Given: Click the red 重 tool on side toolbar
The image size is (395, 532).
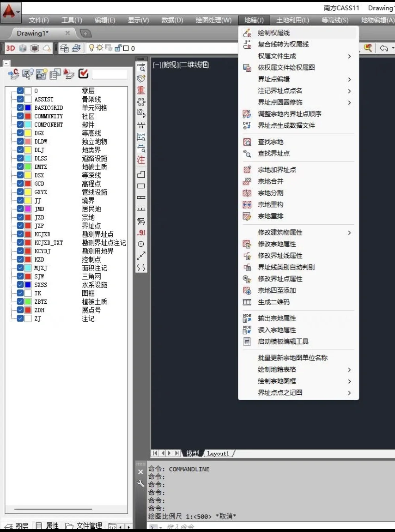Looking at the screenshot, I should pos(141,90).
